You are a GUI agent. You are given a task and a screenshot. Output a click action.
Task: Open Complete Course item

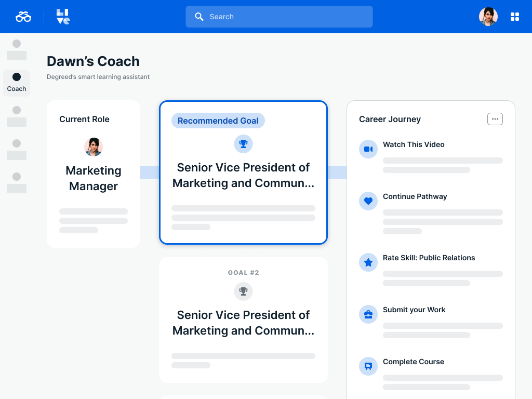coord(413,362)
